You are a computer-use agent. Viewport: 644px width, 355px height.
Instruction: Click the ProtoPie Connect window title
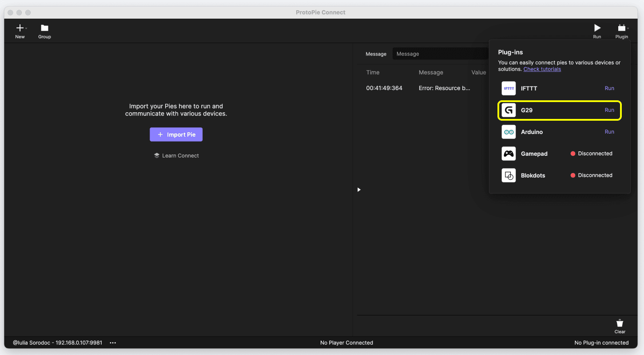pos(321,12)
